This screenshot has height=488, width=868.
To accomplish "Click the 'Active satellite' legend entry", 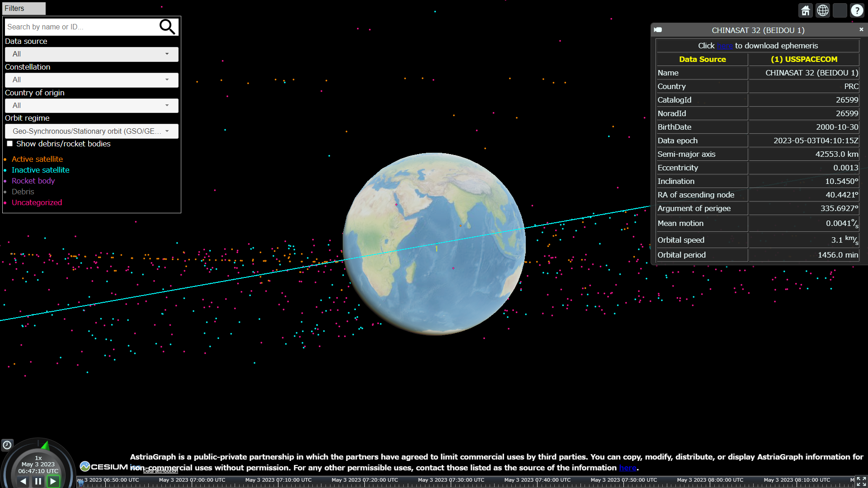I will [x=37, y=159].
